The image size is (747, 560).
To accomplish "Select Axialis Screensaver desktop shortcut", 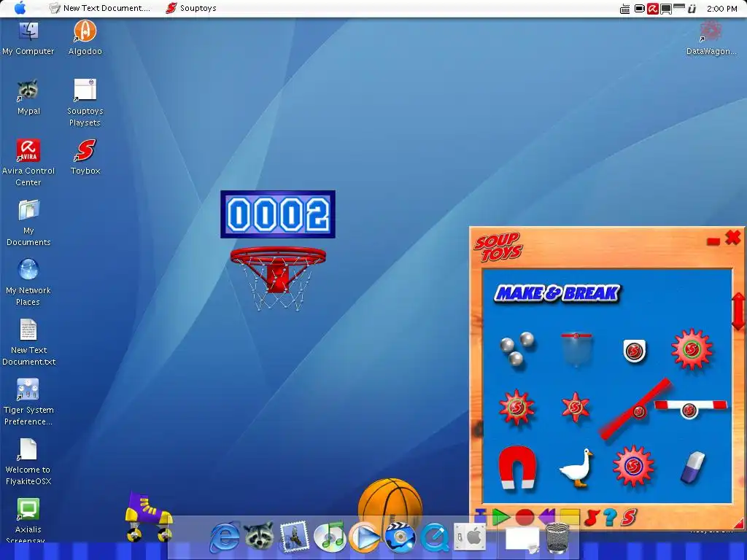I will click(x=28, y=521).
